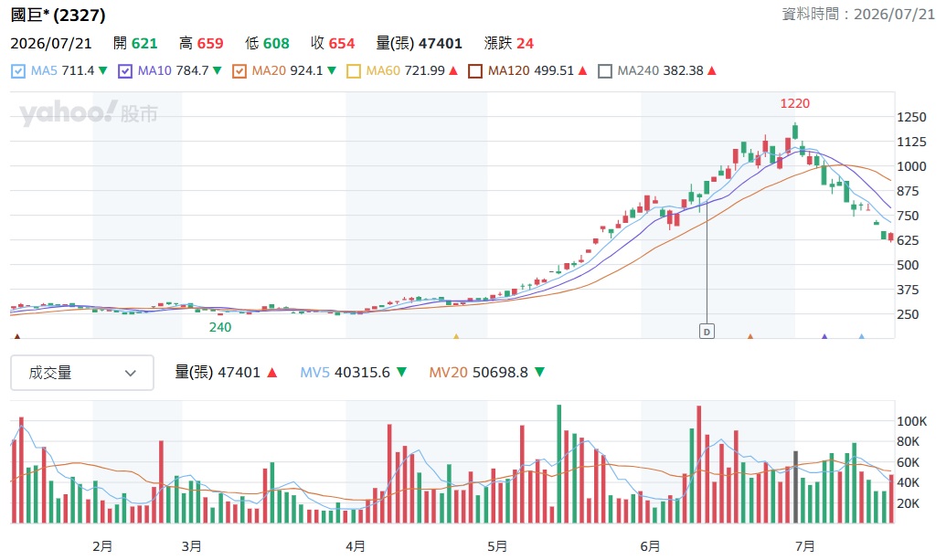Click the 國巨* (2327) stock title
Image resolution: width=946 pixels, height=560 pixels.
(58, 15)
